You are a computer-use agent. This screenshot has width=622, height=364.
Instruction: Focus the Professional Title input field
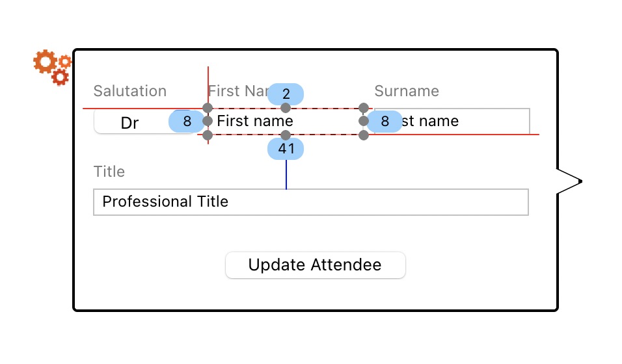pyautogui.click(x=311, y=201)
